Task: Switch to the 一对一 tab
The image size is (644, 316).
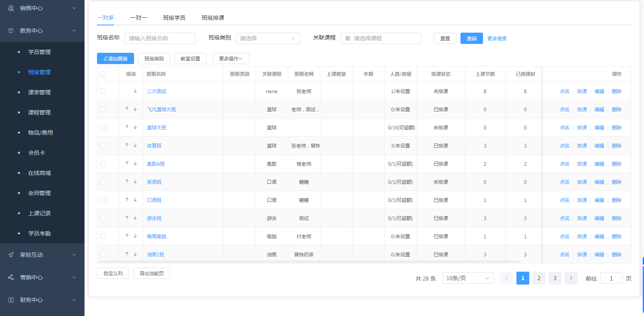Action: click(138, 18)
